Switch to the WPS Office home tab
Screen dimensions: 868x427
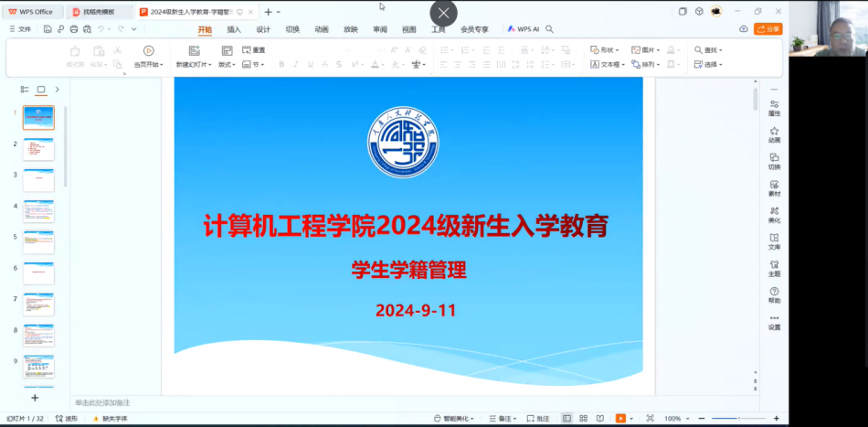point(31,12)
